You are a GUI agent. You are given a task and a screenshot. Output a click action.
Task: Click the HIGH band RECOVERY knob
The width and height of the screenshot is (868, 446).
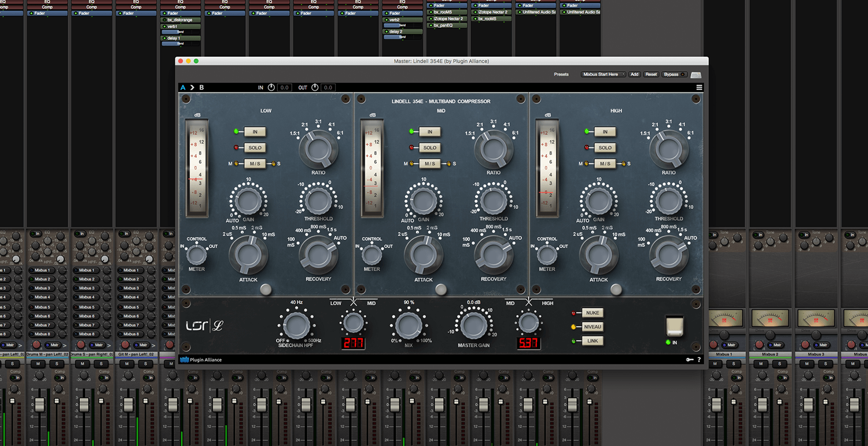669,255
